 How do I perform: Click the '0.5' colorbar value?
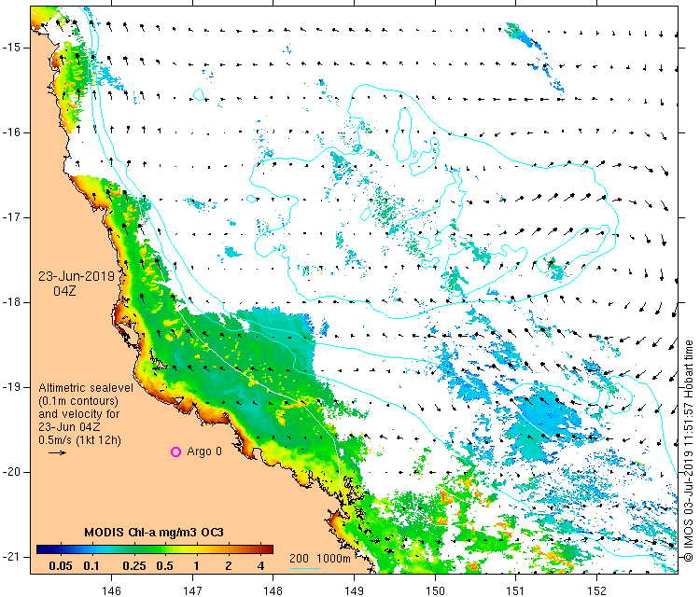click(x=164, y=566)
